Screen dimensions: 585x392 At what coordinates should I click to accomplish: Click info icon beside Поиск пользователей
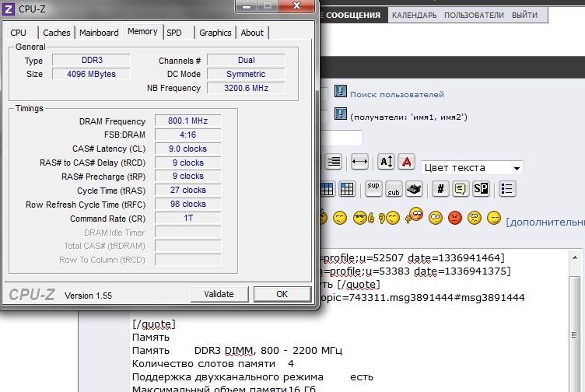tap(340, 91)
